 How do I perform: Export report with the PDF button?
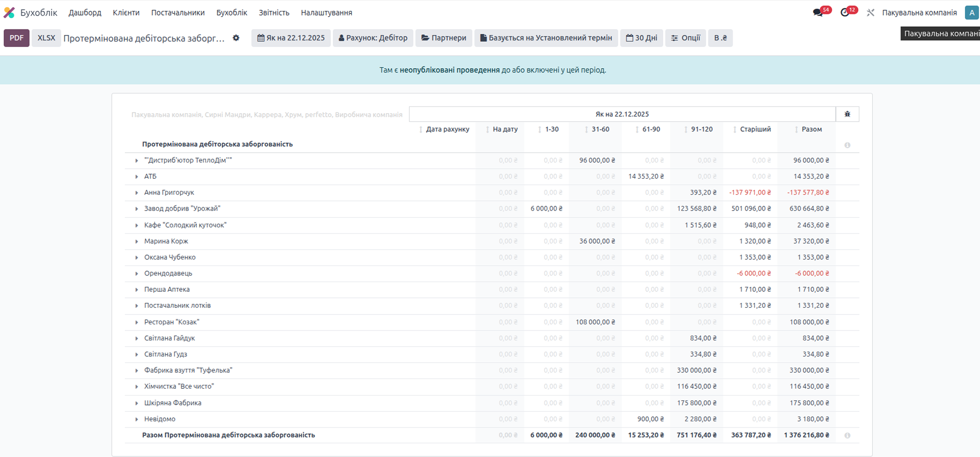pos(16,38)
